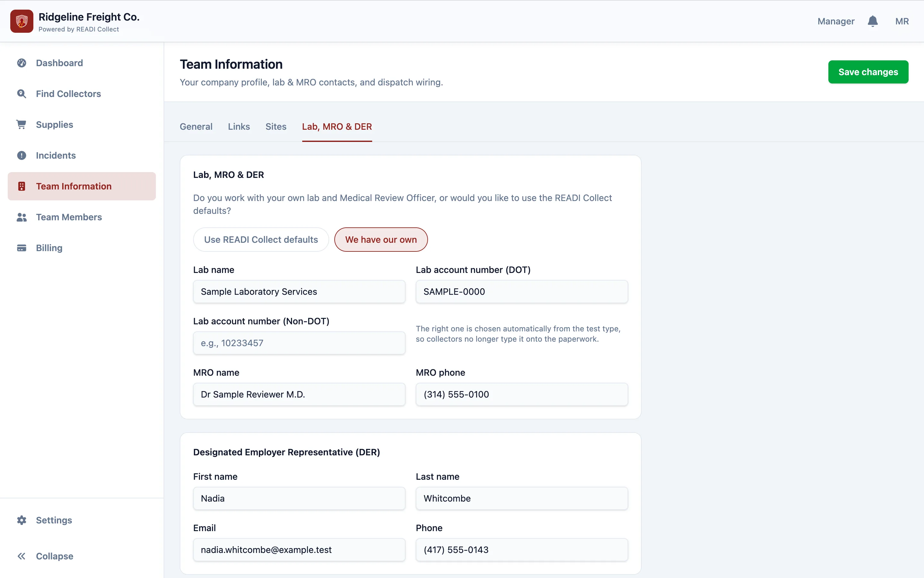This screenshot has height=578, width=924.
Task: Choose the 'Use READI Collect defaults' option
Action: (x=261, y=240)
